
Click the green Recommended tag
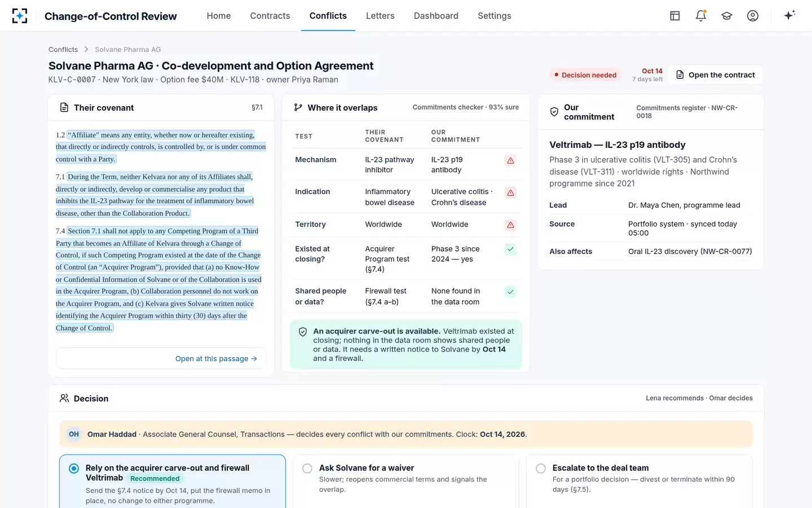click(x=155, y=479)
